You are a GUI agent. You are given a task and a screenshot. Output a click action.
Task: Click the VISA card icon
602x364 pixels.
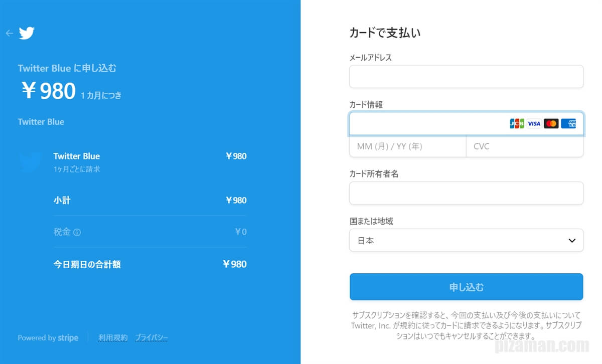(534, 123)
